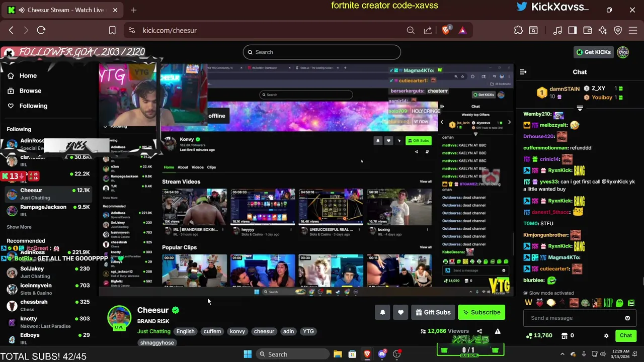This screenshot has width=644, height=362.
Task: Open the Brave Rewards triangle icon
Action: [x=462, y=30]
